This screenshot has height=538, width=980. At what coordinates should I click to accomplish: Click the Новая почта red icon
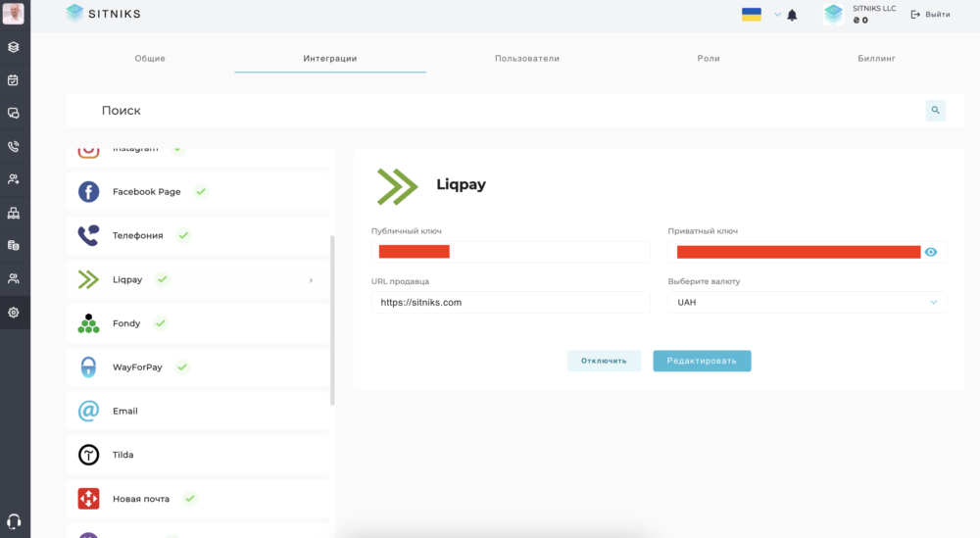point(89,499)
